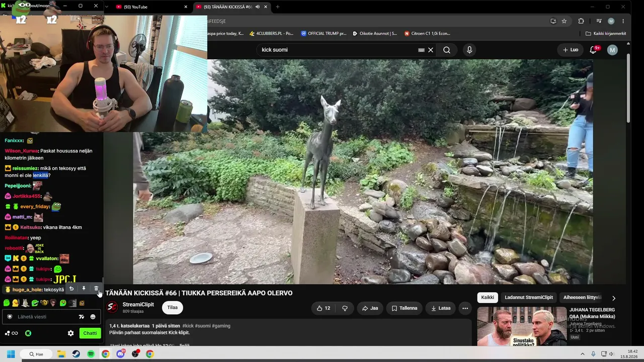Clear the 'kick suomi' search text

[x=431, y=50]
